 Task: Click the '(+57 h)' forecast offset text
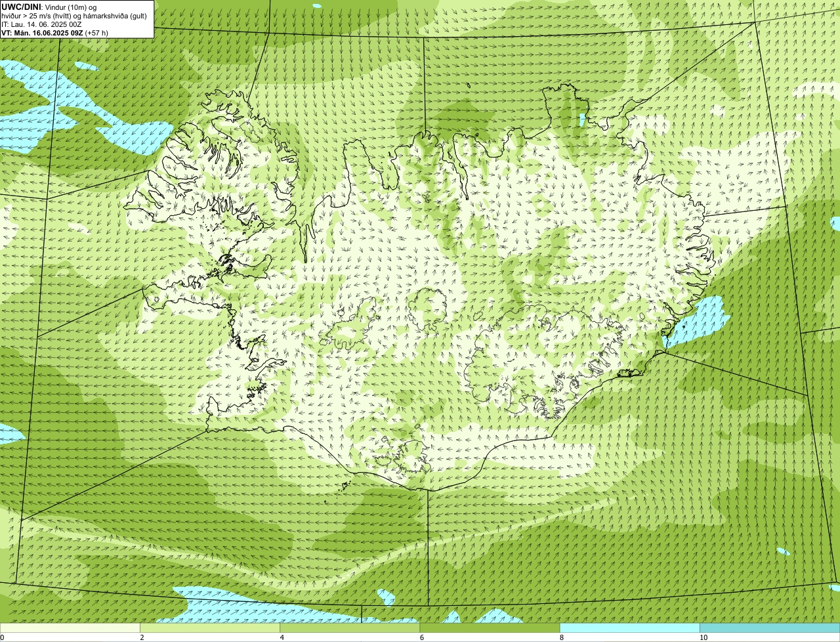(96, 33)
